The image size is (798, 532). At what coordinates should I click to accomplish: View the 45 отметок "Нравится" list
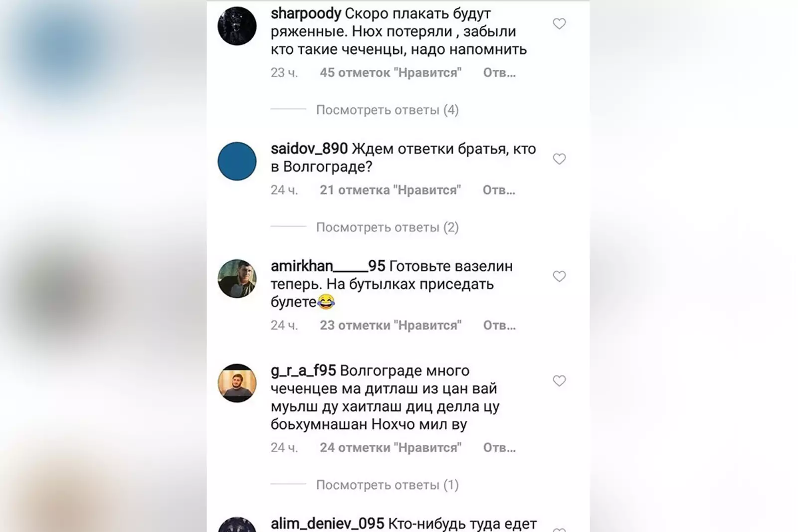coord(391,73)
